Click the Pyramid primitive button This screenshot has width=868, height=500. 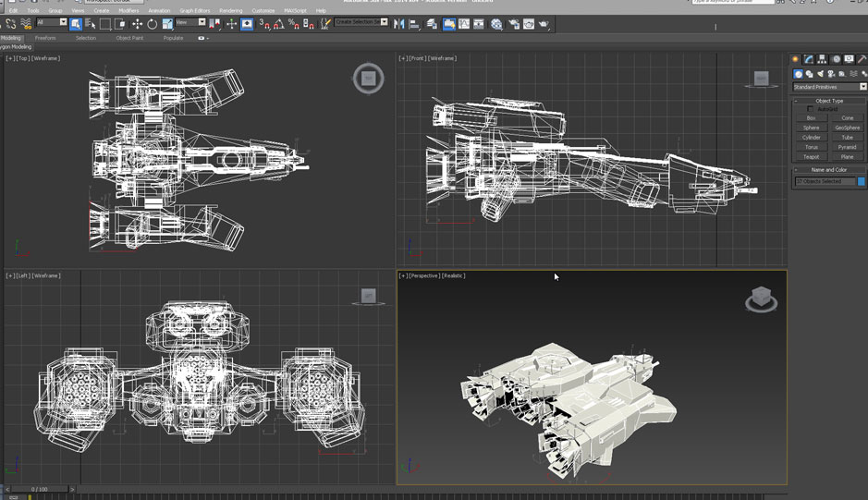(x=847, y=147)
